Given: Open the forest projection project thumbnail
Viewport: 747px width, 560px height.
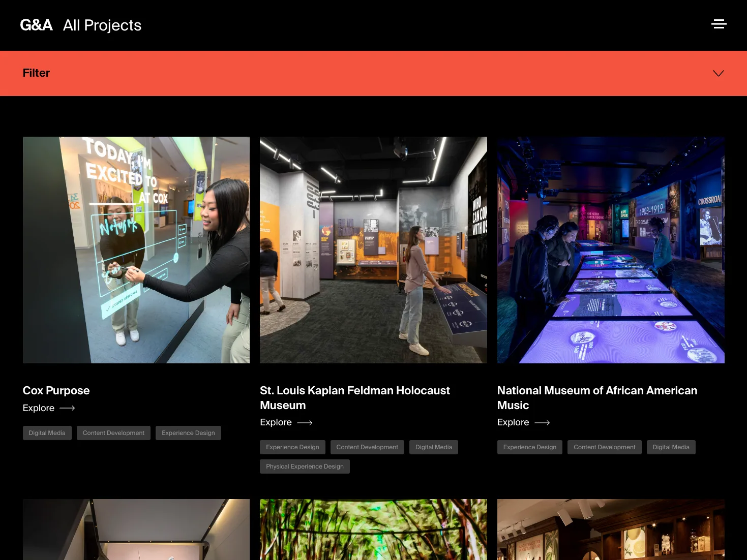Looking at the screenshot, I should pyautogui.click(x=373, y=530).
